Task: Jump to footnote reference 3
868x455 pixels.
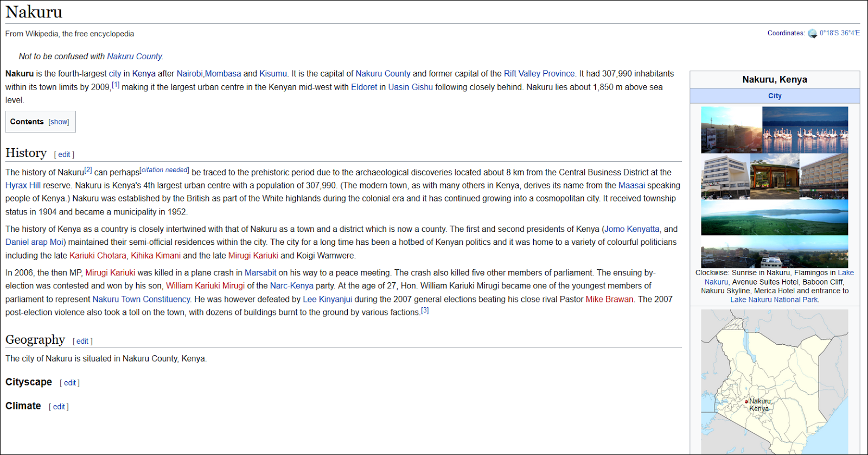Action: pyautogui.click(x=425, y=311)
